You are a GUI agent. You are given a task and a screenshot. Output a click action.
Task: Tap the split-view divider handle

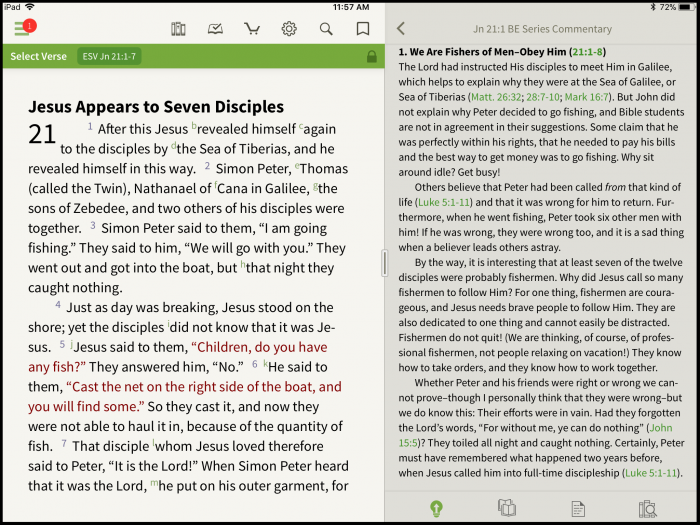pos(384,263)
